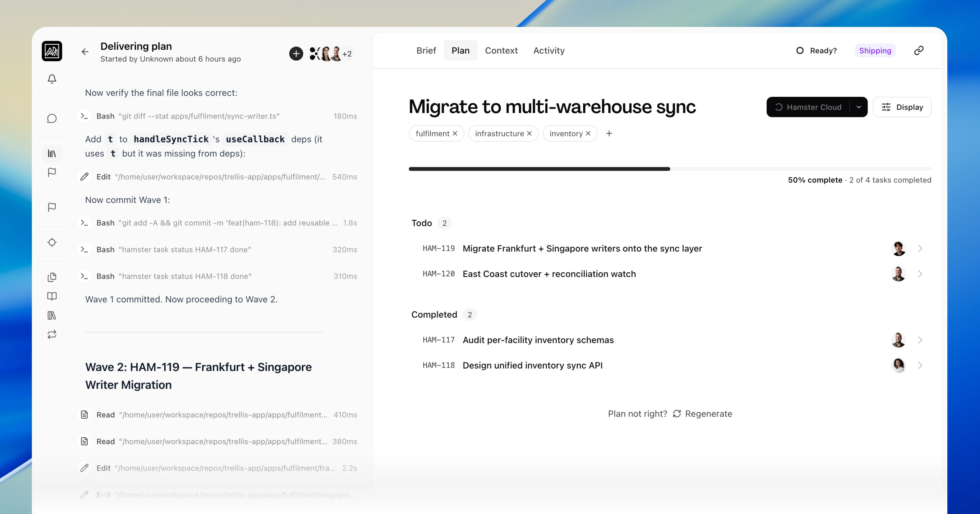Collapse the Completed section header
This screenshot has width=980, height=514.
444,315
